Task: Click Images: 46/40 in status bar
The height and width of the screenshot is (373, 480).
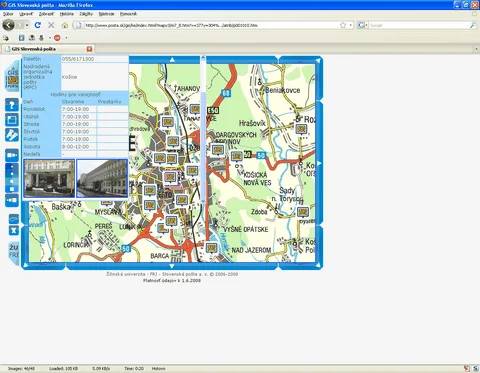Action: pyautogui.click(x=21, y=369)
